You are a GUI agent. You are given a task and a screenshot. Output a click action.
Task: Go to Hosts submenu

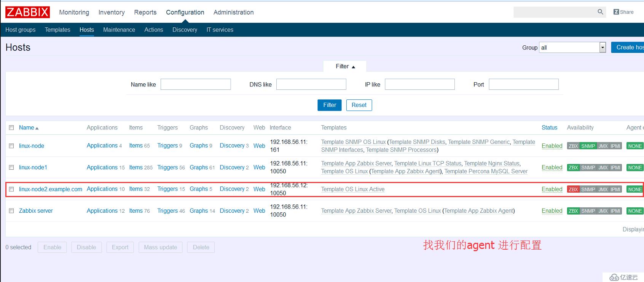pyautogui.click(x=87, y=30)
